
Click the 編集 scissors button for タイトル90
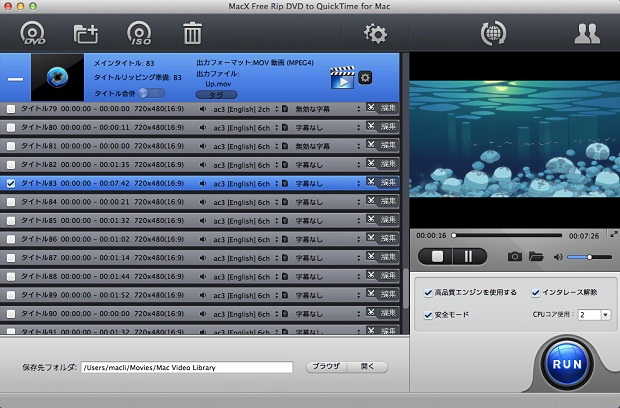click(382, 312)
